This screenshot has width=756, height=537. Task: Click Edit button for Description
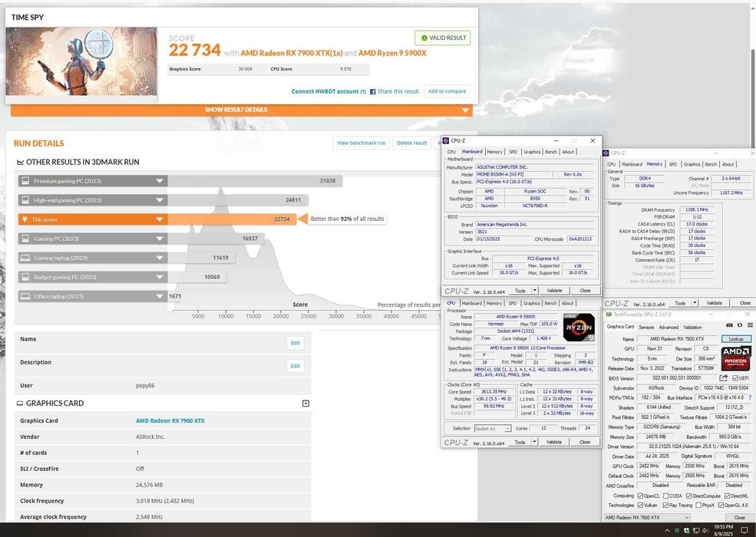point(295,366)
